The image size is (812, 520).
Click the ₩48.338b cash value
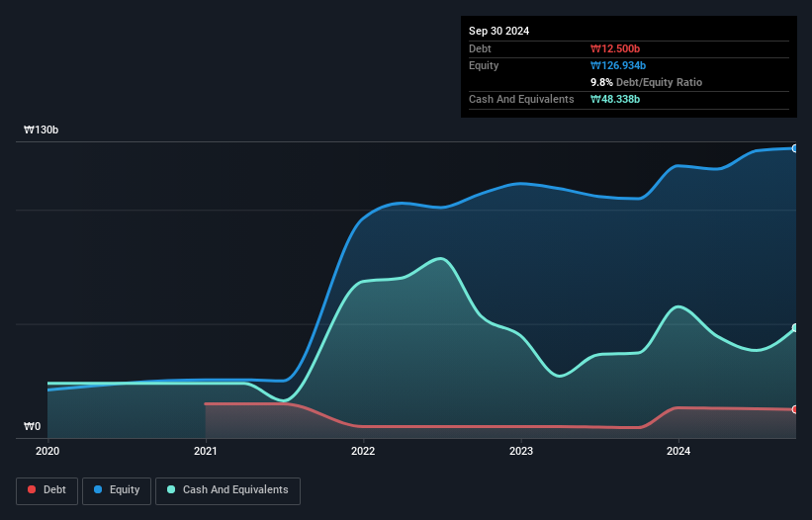(x=615, y=99)
